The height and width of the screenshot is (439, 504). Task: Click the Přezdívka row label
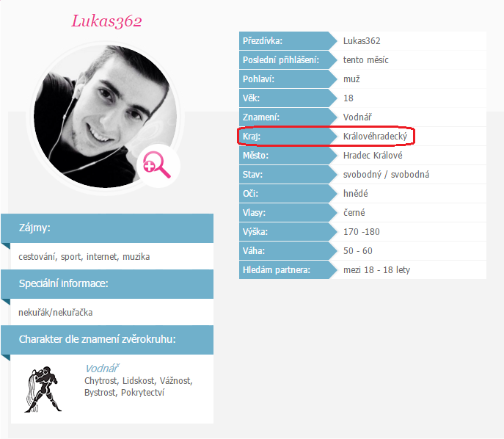point(263,41)
